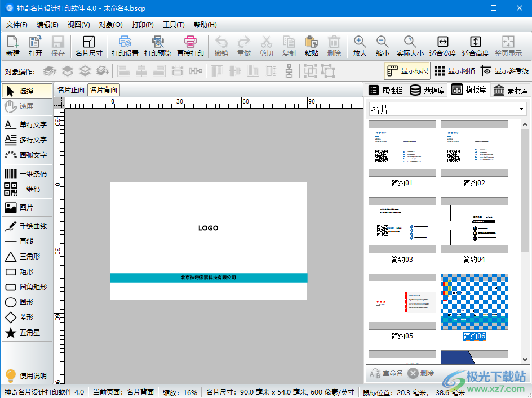Open the 工具(T) menu
The height and width of the screenshot is (398, 532).
pyautogui.click(x=174, y=25)
